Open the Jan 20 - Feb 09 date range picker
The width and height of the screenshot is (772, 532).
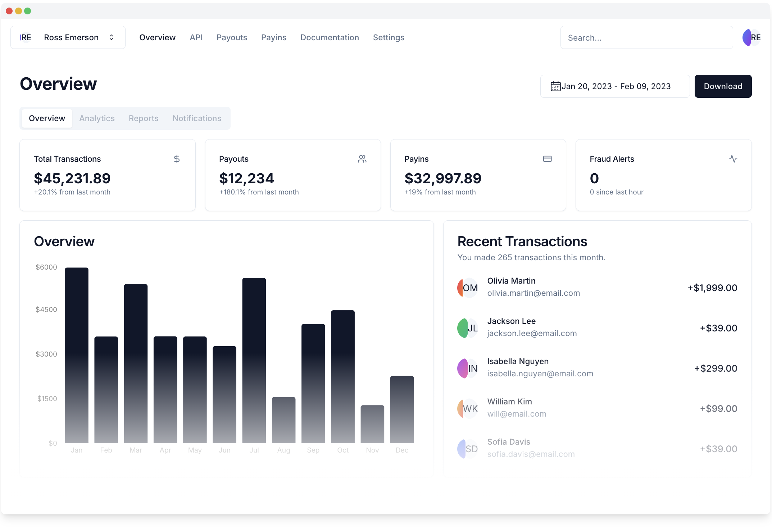click(615, 86)
